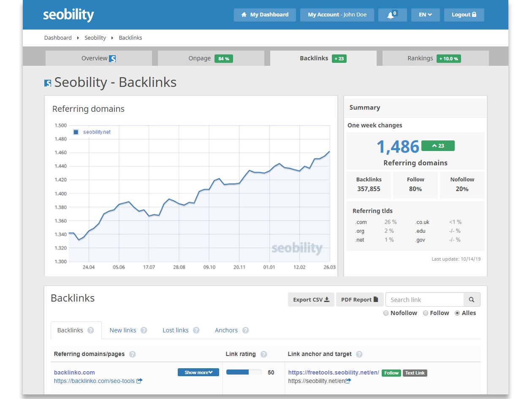Click the Nofollow 20% summary box
Viewport: 532px width, 399px height.
click(x=462, y=185)
